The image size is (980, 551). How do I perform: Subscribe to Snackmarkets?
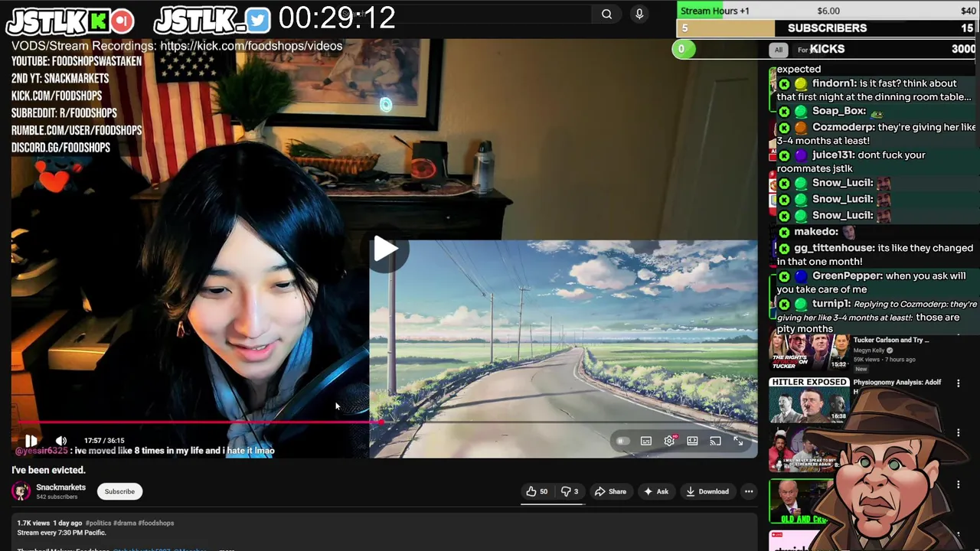[119, 491]
